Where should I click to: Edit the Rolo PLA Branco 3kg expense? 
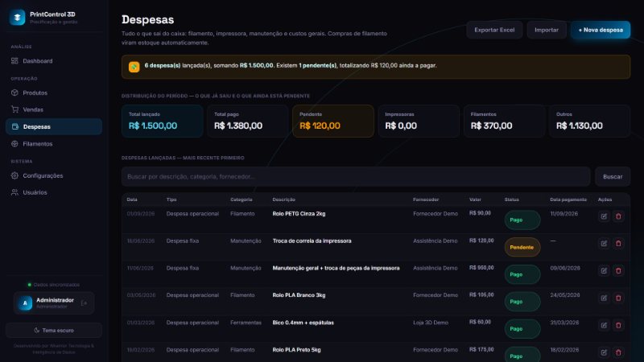(604, 298)
